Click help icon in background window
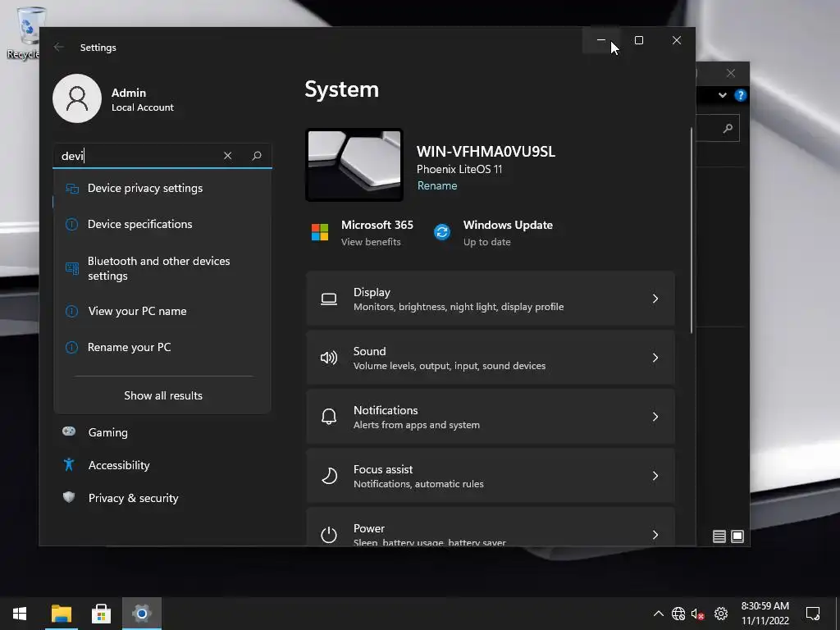The height and width of the screenshot is (630, 840). click(741, 95)
